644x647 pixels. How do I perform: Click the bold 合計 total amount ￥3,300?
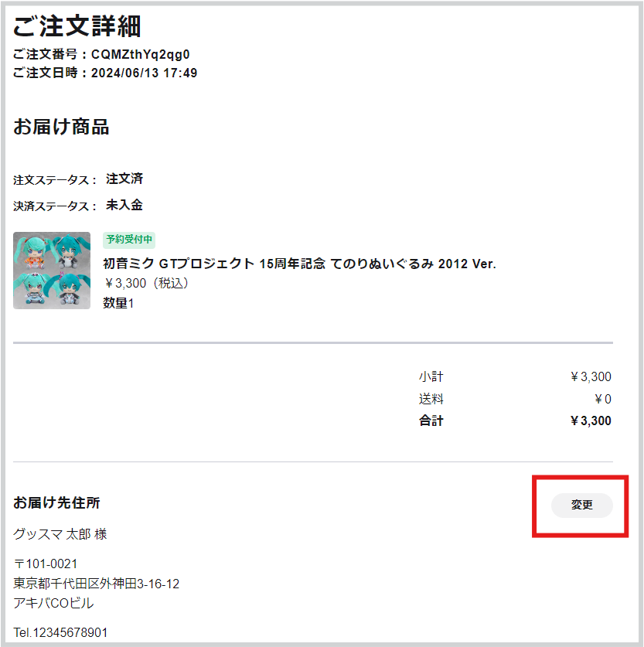(x=590, y=421)
